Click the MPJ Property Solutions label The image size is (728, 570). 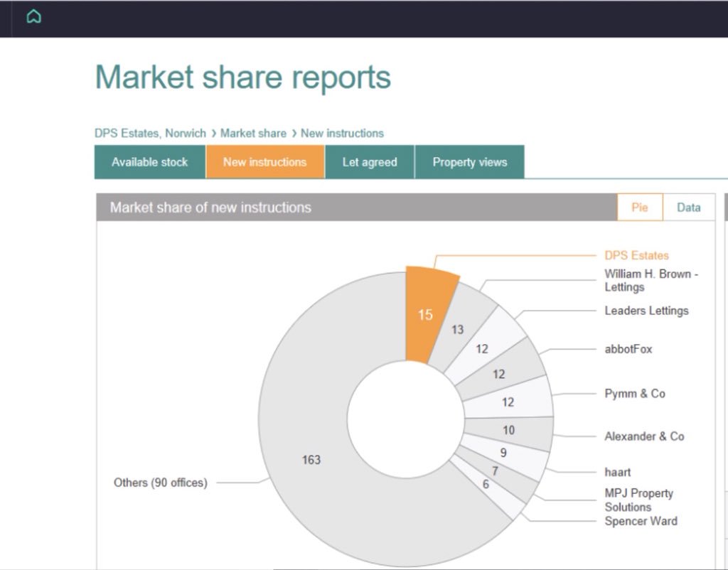[639, 500]
